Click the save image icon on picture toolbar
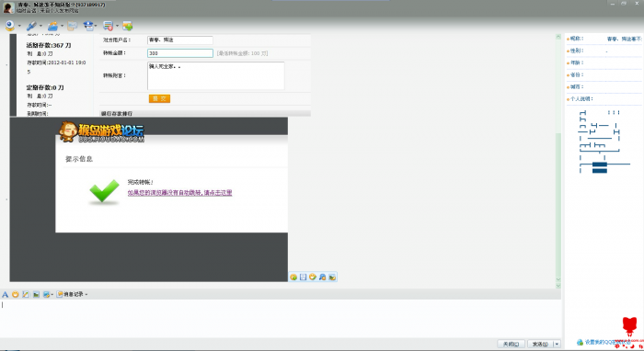 click(x=303, y=277)
